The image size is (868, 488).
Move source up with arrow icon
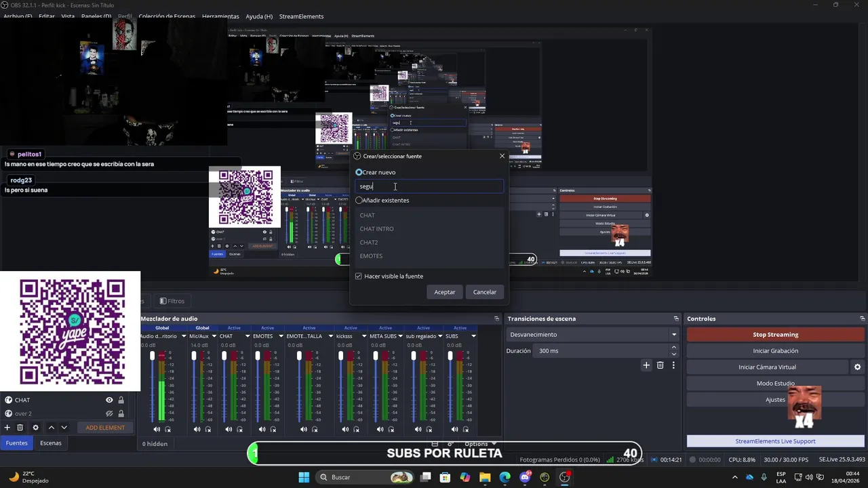pos(51,428)
